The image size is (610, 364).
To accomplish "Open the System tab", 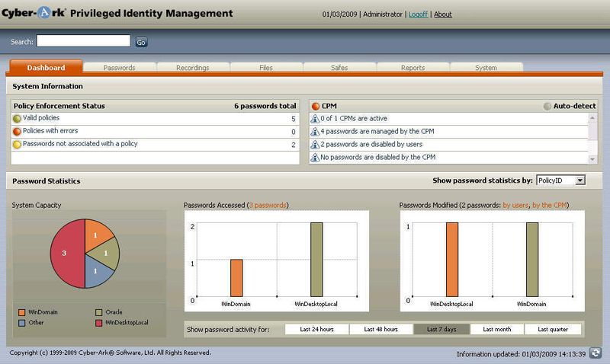I will [x=486, y=68].
